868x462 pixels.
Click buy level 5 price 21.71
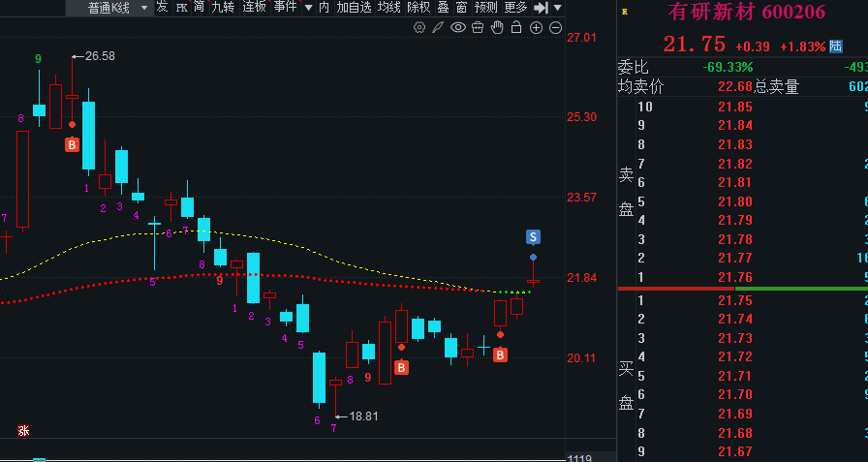tap(735, 376)
